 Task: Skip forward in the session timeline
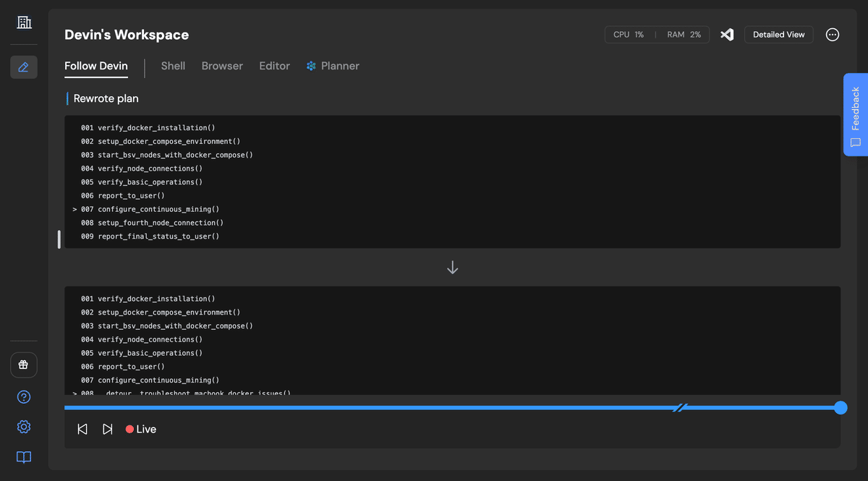coord(107,428)
